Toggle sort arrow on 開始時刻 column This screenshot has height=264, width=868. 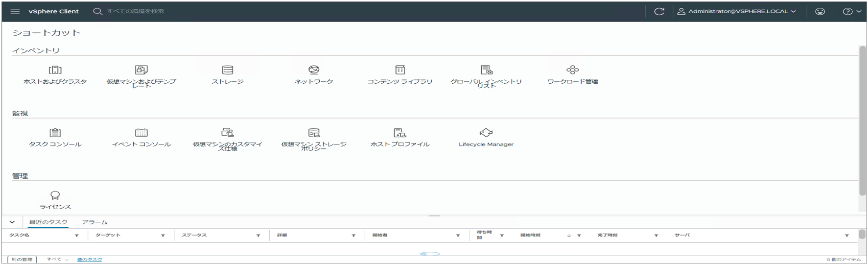pos(569,236)
